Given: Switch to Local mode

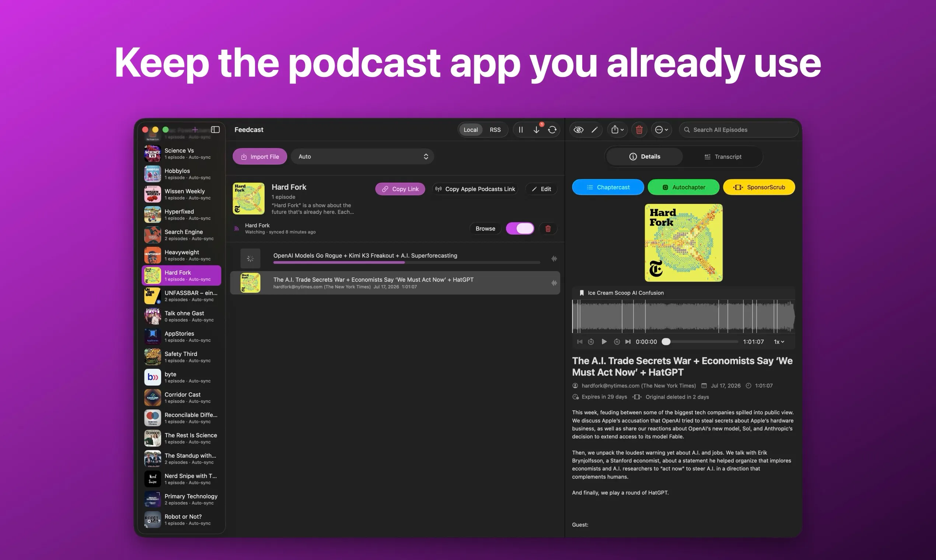Looking at the screenshot, I should click(471, 129).
